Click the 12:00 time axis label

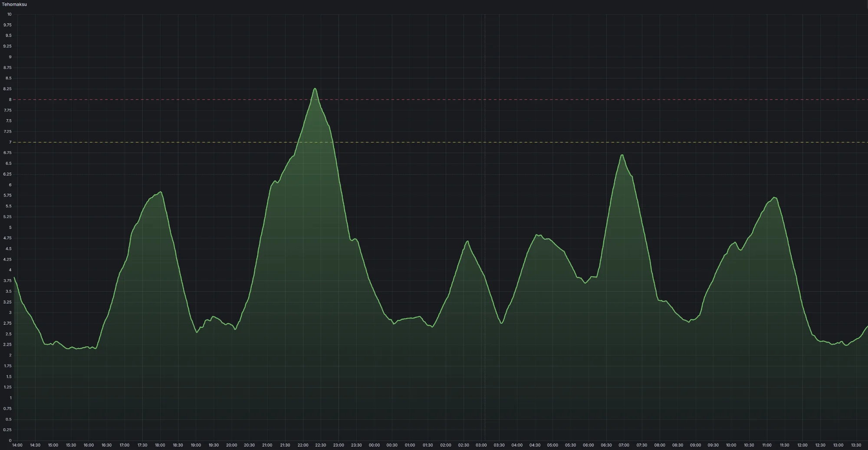tap(802, 445)
